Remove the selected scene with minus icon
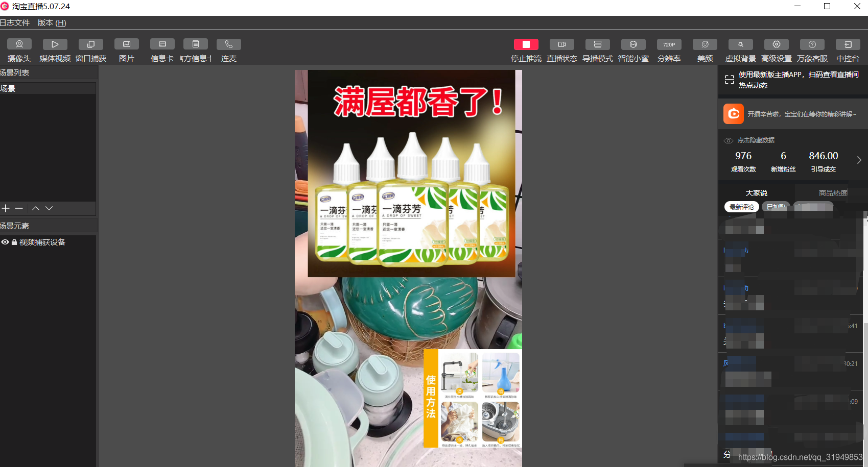The image size is (868, 467). 19,208
